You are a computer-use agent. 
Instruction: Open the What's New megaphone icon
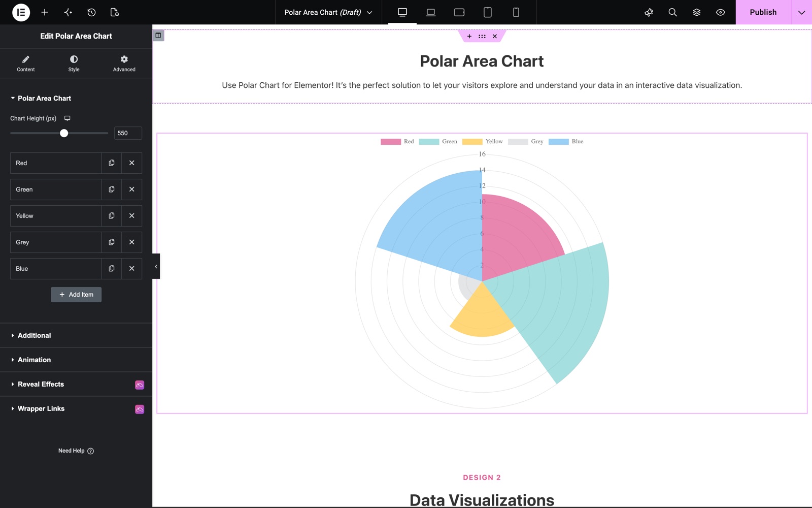click(649, 12)
